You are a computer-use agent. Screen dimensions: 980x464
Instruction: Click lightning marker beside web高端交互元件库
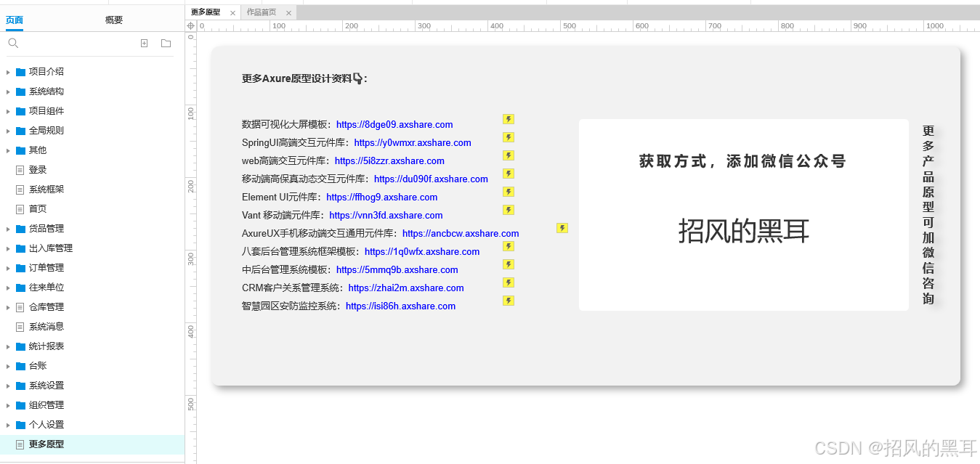pyautogui.click(x=509, y=155)
